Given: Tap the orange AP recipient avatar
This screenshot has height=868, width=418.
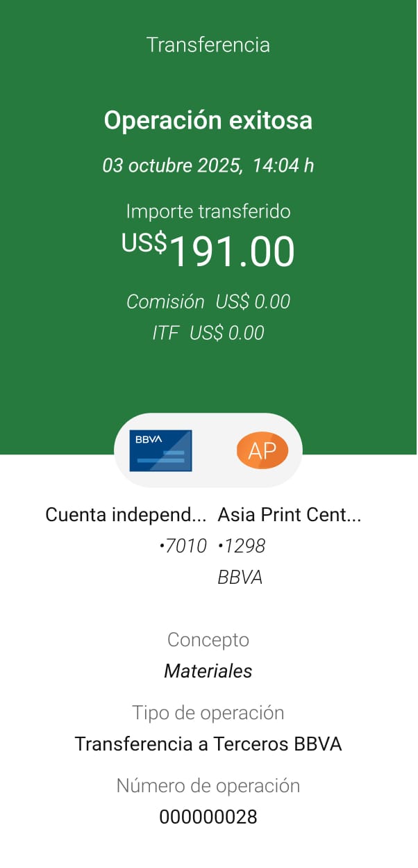Looking at the screenshot, I should pos(262,451).
